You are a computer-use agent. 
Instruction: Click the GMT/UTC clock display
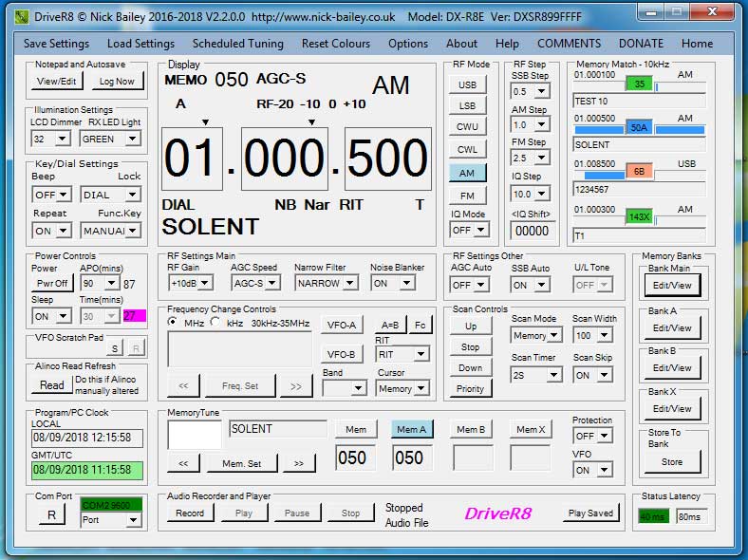tap(87, 470)
